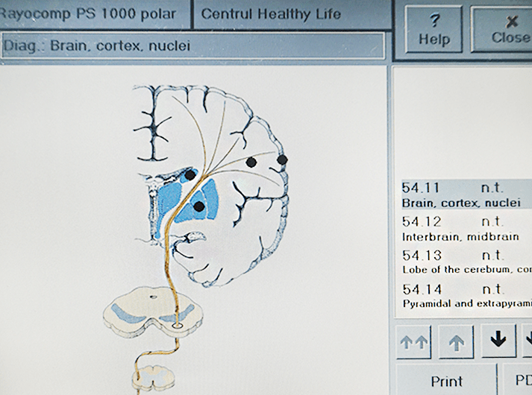The height and width of the screenshot is (395, 532).
Task: Print the current diagram
Action: point(445,381)
